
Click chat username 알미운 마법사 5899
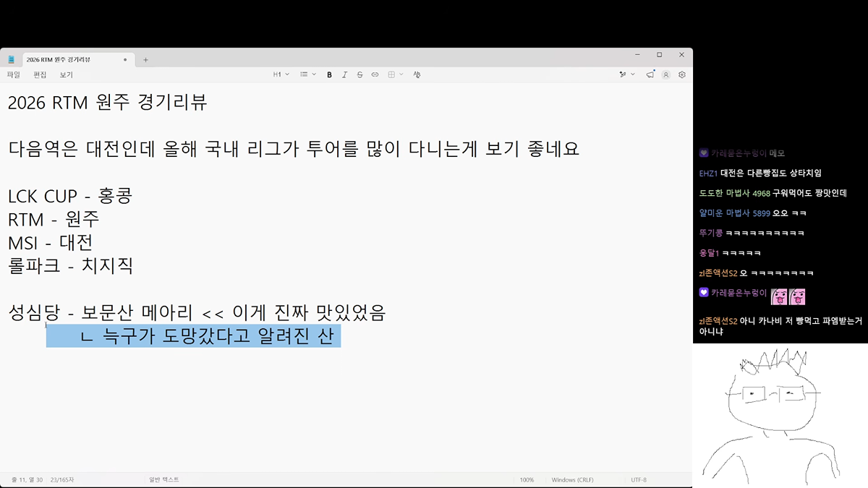734,213
